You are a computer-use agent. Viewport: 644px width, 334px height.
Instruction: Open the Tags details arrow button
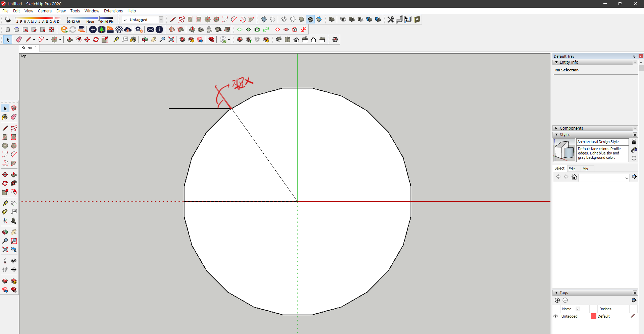click(634, 300)
